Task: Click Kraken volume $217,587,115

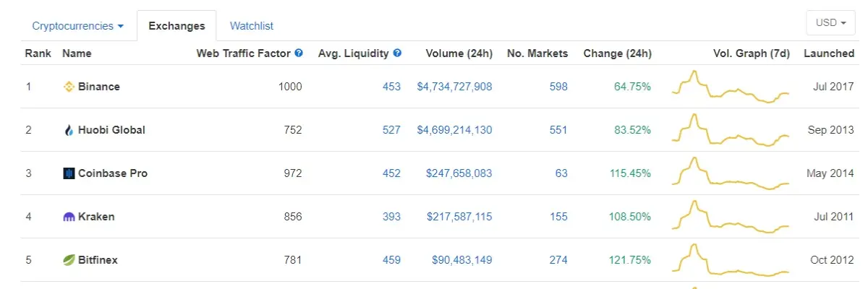Action: (x=459, y=217)
